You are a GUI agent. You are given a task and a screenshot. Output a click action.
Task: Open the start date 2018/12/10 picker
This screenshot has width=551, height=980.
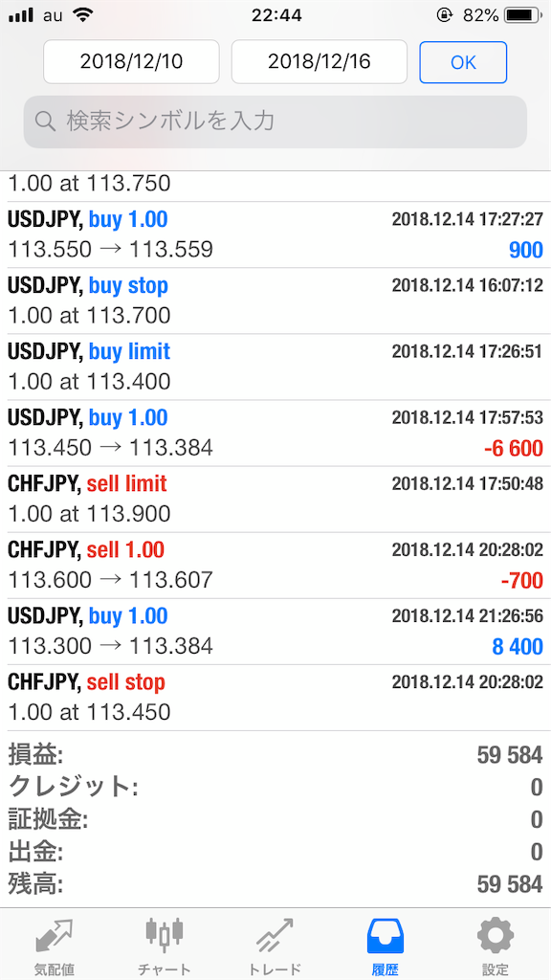pos(131,61)
